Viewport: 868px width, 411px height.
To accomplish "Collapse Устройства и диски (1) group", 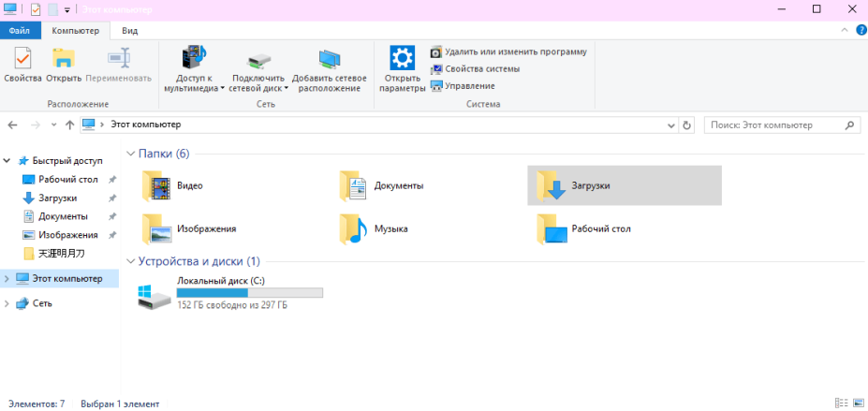I will point(131,261).
